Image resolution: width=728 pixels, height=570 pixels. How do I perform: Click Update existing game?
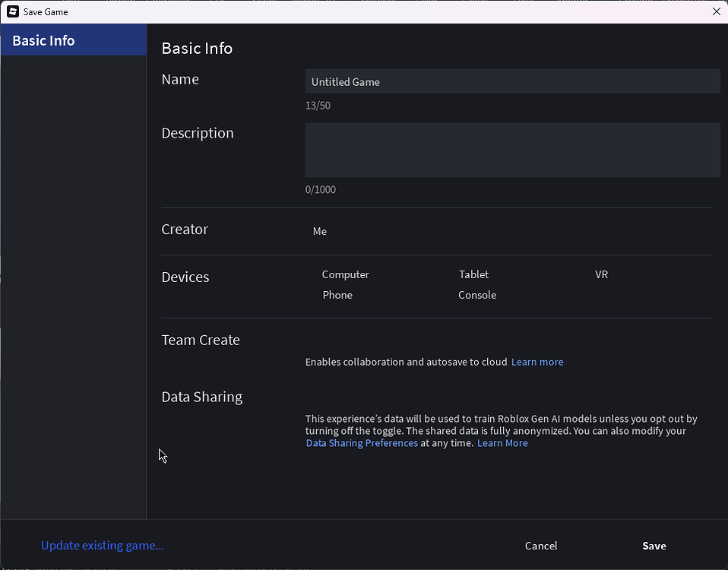[102, 546]
